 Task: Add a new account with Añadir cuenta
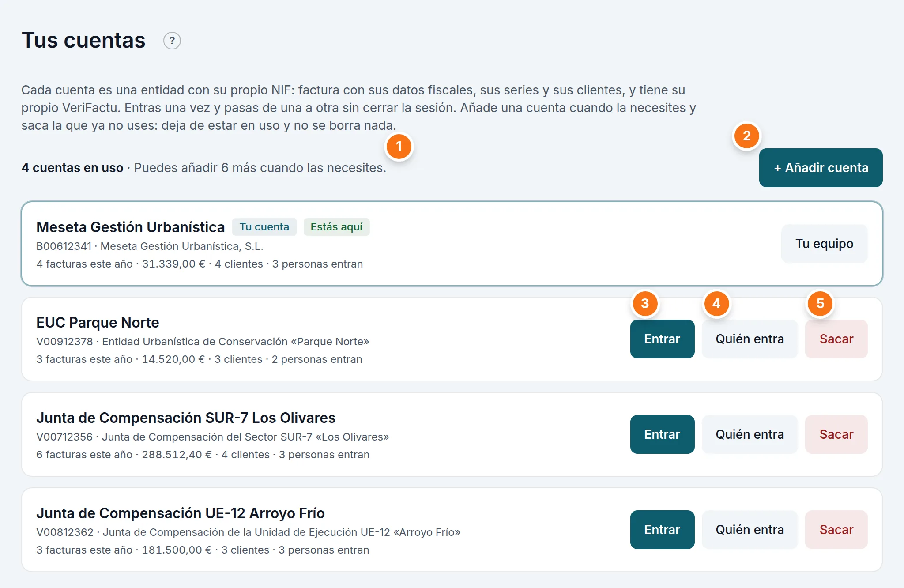pyautogui.click(x=821, y=168)
